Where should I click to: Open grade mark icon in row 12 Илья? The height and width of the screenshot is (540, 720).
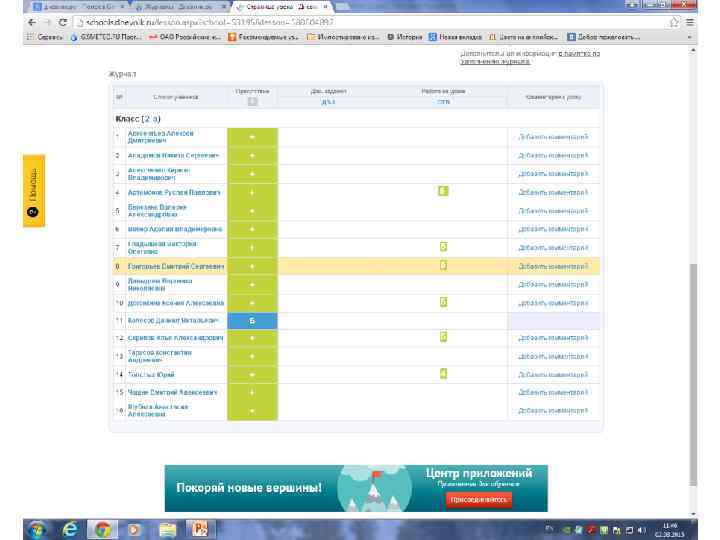(443, 337)
